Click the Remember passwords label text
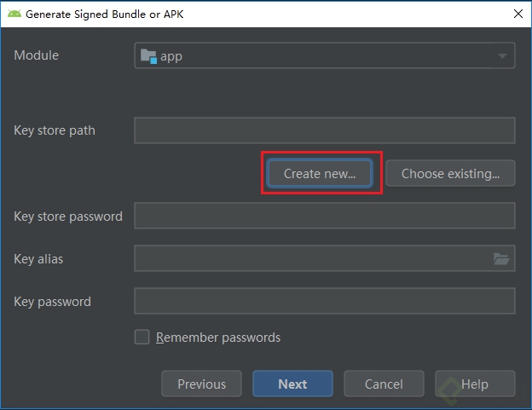The width and height of the screenshot is (532, 410). click(218, 338)
